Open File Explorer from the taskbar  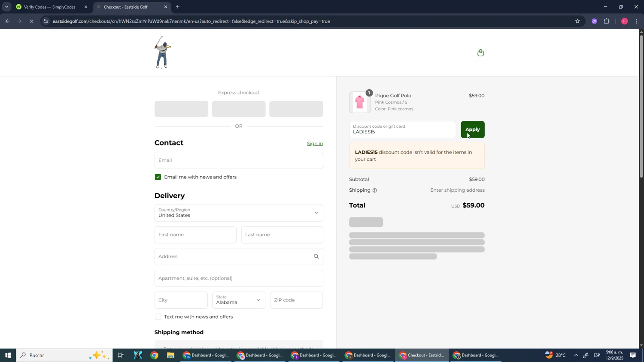(x=170, y=355)
